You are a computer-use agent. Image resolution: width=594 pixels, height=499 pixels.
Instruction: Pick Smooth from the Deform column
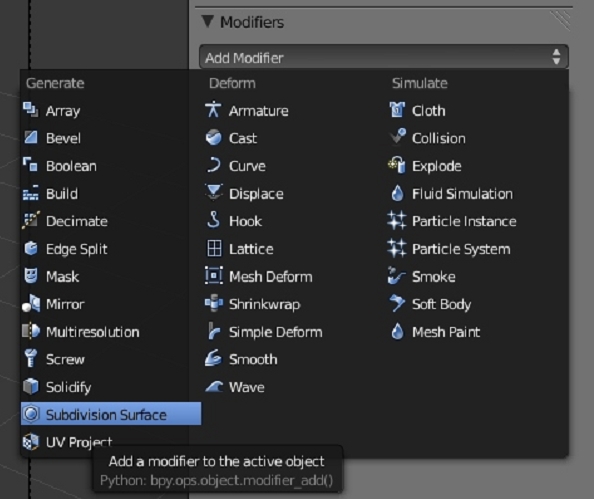click(x=241, y=360)
